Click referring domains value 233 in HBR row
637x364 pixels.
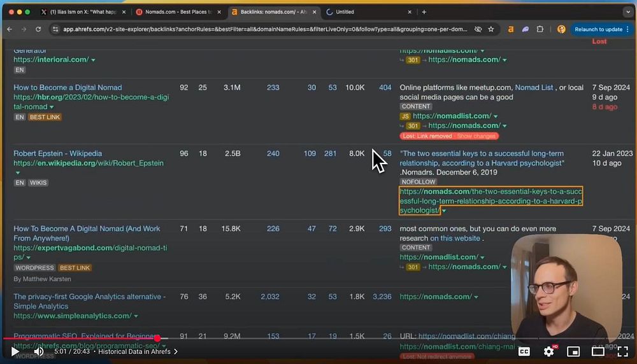pyautogui.click(x=273, y=87)
